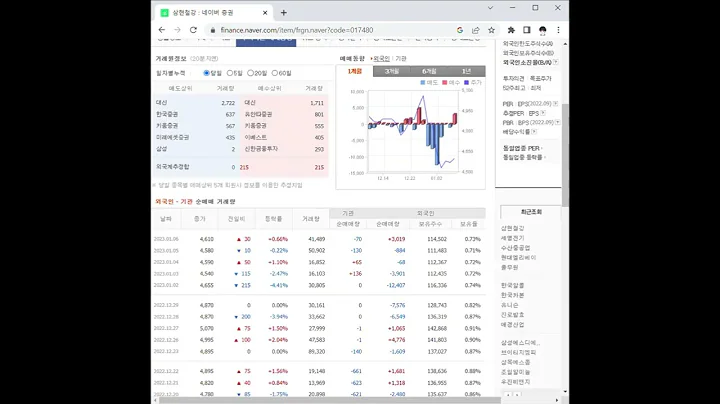Click the 2023.01.06 date cell
The width and height of the screenshot is (720, 404).
pyautogui.click(x=166, y=239)
